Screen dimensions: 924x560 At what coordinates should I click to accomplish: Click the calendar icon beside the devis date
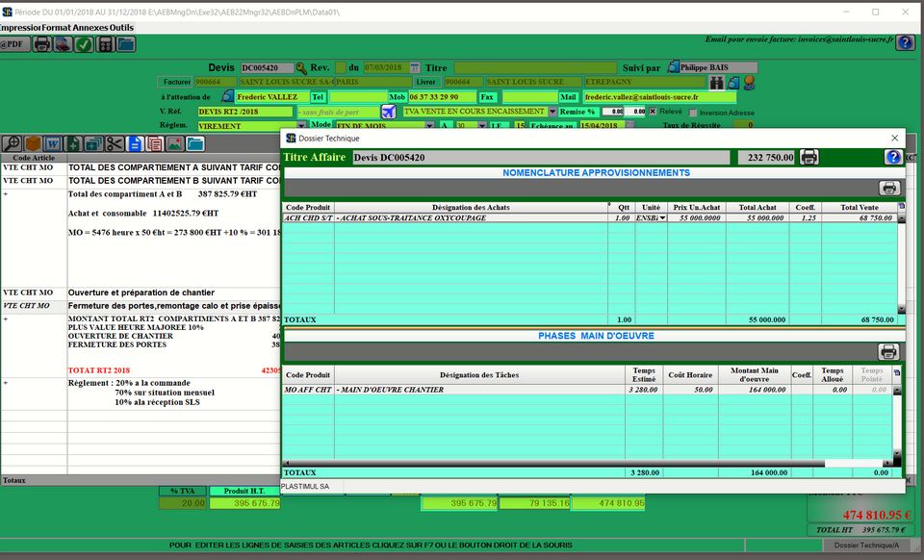click(x=415, y=67)
